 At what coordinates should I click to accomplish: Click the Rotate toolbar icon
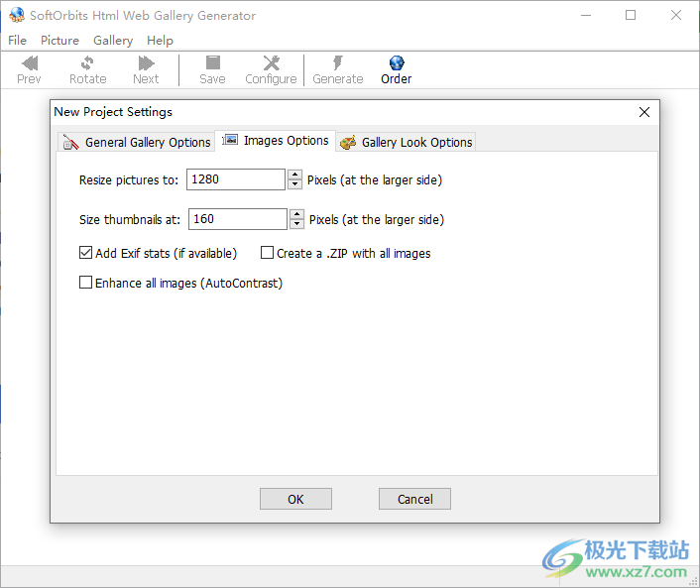(87, 63)
